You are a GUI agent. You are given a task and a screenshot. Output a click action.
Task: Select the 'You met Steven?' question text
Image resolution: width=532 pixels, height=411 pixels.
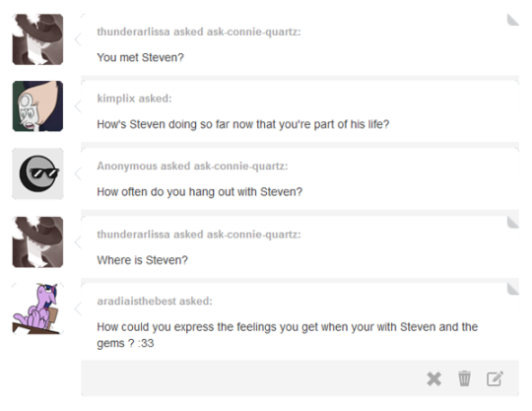click(x=141, y=57)
